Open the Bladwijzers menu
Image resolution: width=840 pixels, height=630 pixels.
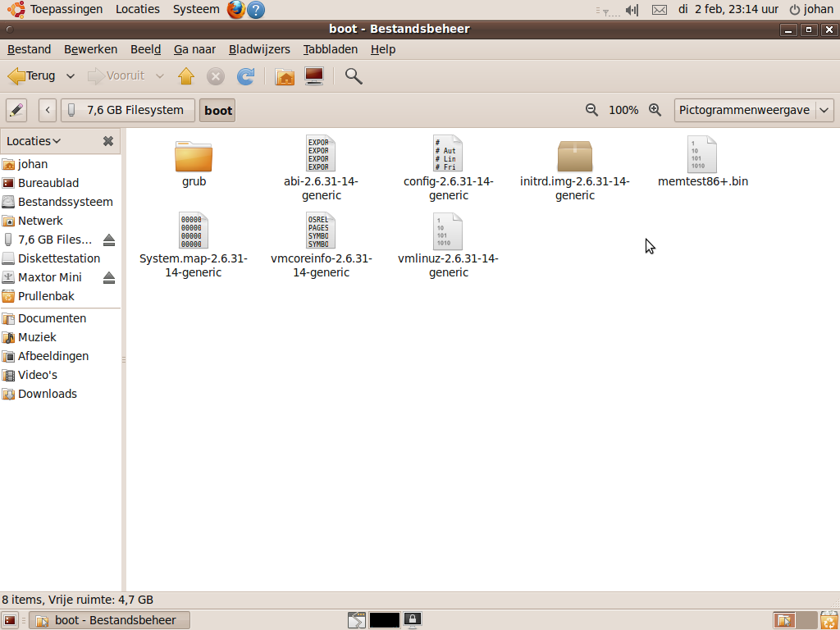(259, 49)
